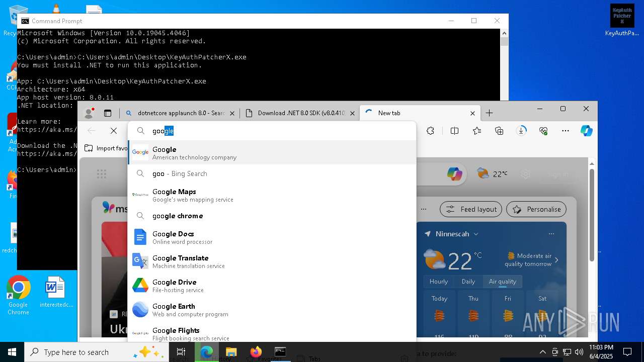This screenshot has height=362, width=644.
Task: Open weather card more options ellipsis
Action: coord(551,234)
